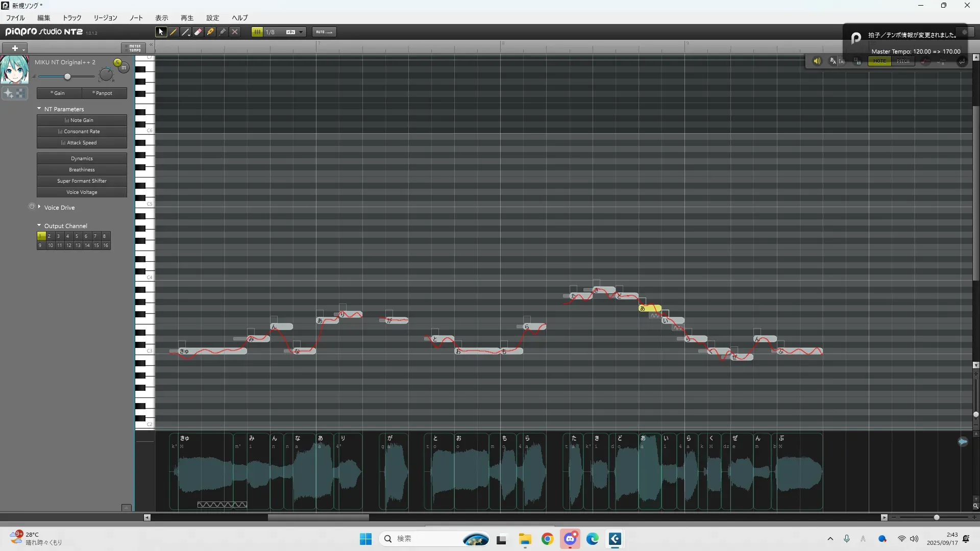This screenshot has width=980, height=551.
Task: Collapse the NT Parameters section
Action: click(39, 109)
